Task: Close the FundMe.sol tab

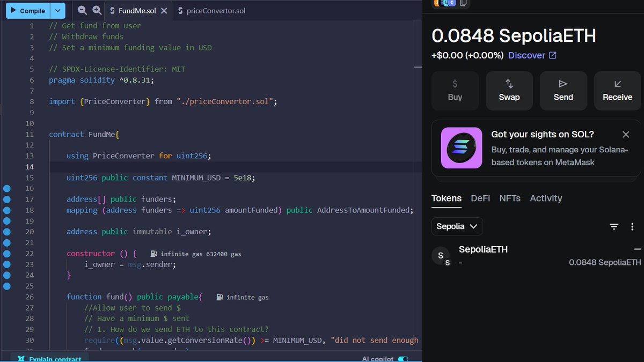Action: [x=164, y=11]
